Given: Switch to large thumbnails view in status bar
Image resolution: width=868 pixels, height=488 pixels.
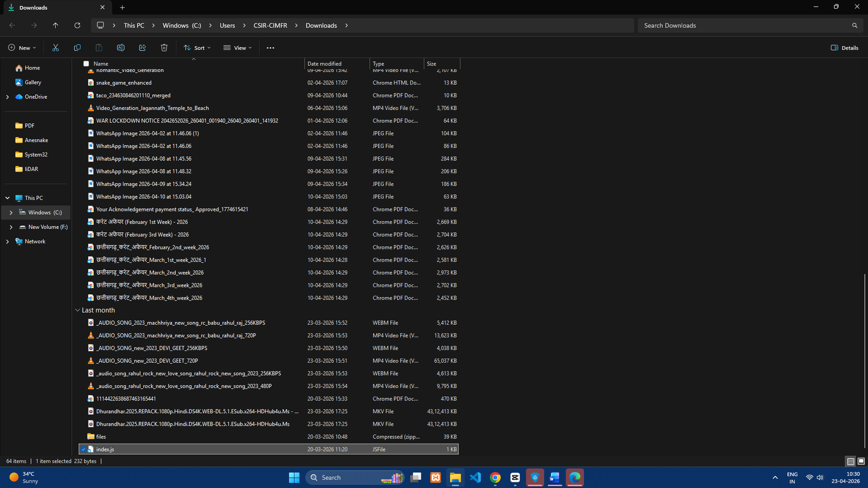Looking at the screenshot, I should [861, 461].
